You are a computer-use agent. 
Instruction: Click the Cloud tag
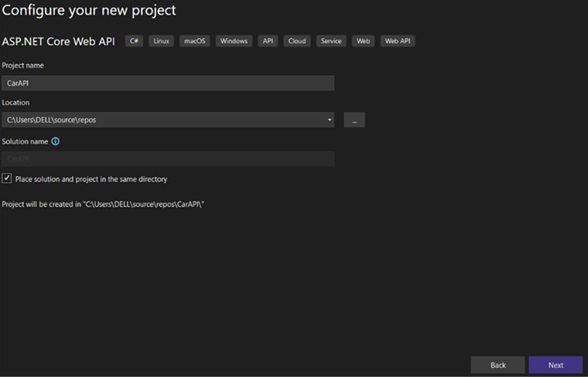point(297,41)
